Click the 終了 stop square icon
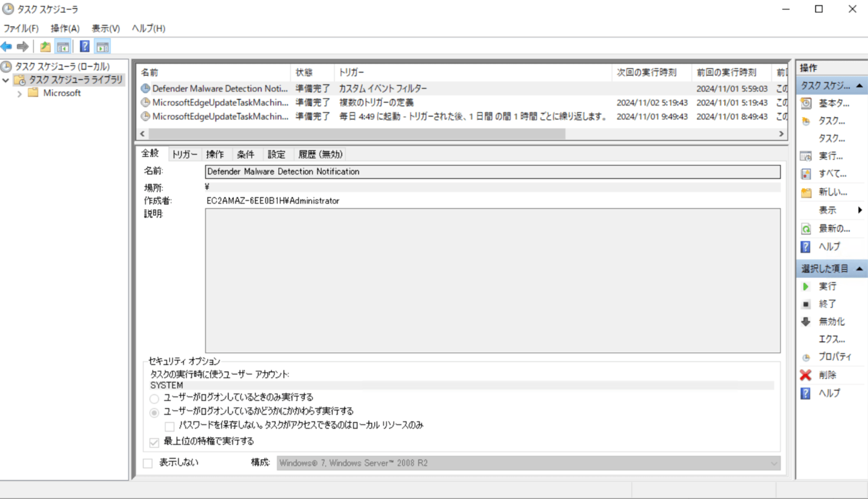This screenshot has width=868, height=499. (x=806, y=304)
